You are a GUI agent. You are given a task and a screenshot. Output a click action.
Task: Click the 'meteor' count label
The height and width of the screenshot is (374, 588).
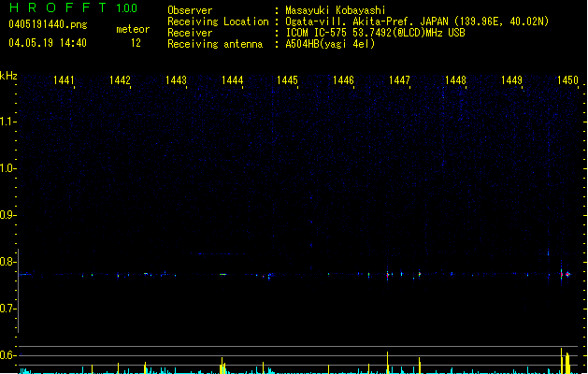(133, 29)
